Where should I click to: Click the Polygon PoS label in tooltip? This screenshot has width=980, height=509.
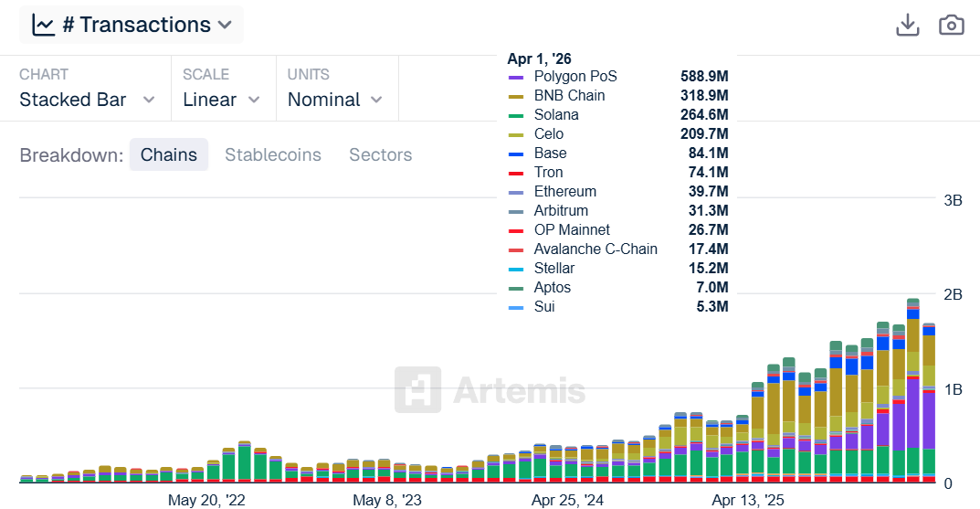pos(575,76)
